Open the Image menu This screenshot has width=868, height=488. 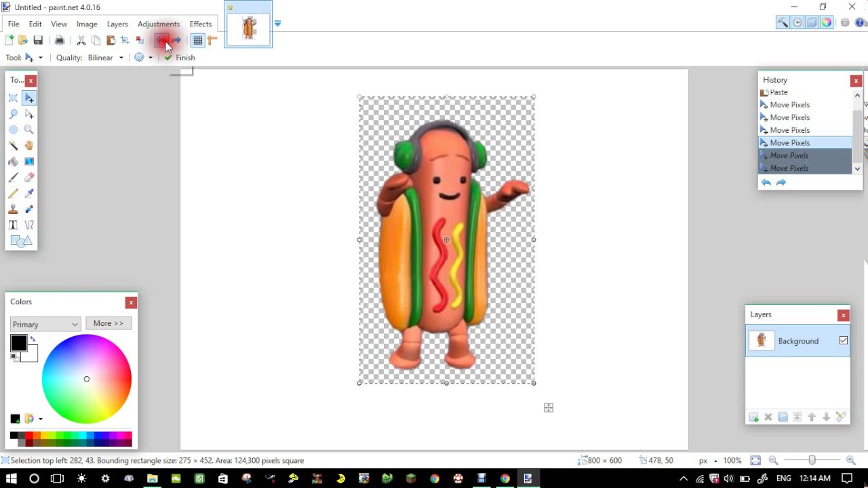87,24
